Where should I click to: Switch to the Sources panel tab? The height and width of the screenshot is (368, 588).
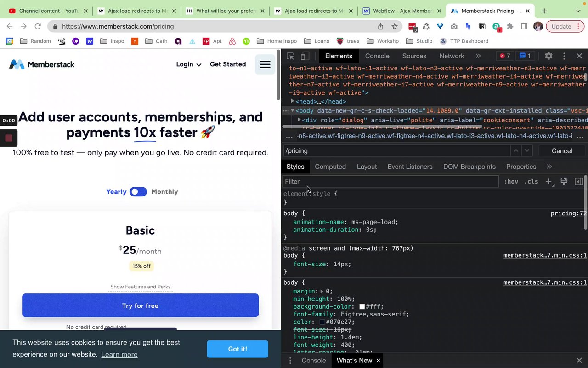pyautogui.click(x=414, y=56)
